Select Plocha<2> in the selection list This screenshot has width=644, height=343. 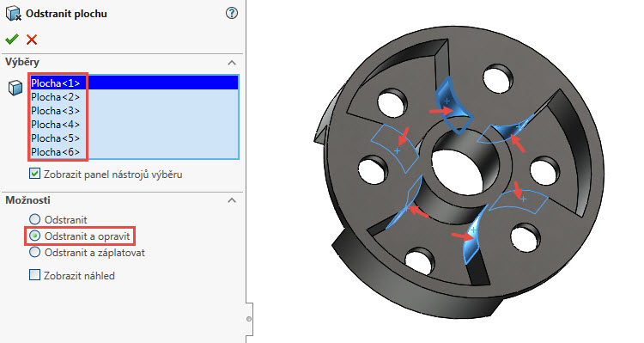coord(134,96)
